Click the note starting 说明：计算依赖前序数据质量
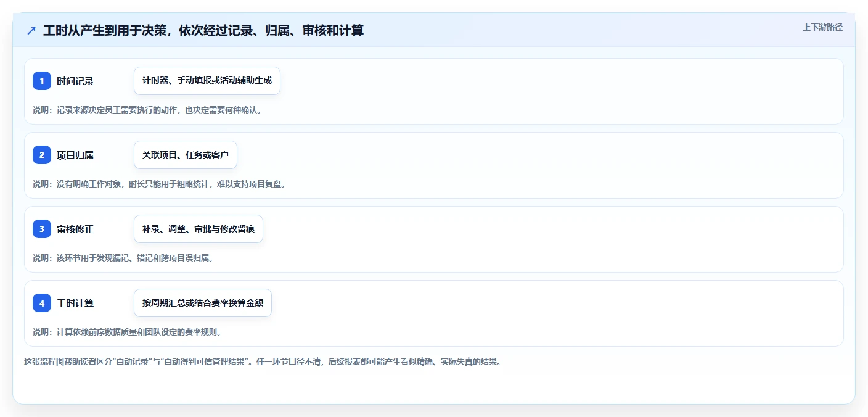868x417 pixels. 127,332
